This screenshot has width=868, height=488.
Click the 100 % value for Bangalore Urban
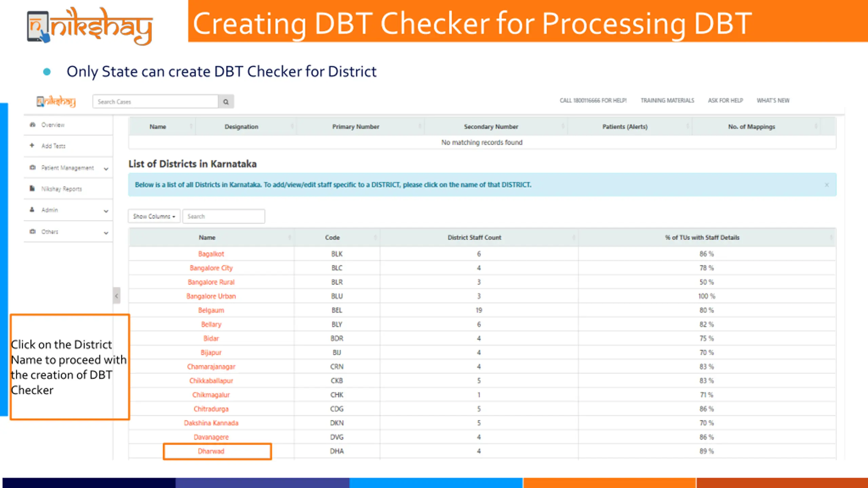coord(707,296)
